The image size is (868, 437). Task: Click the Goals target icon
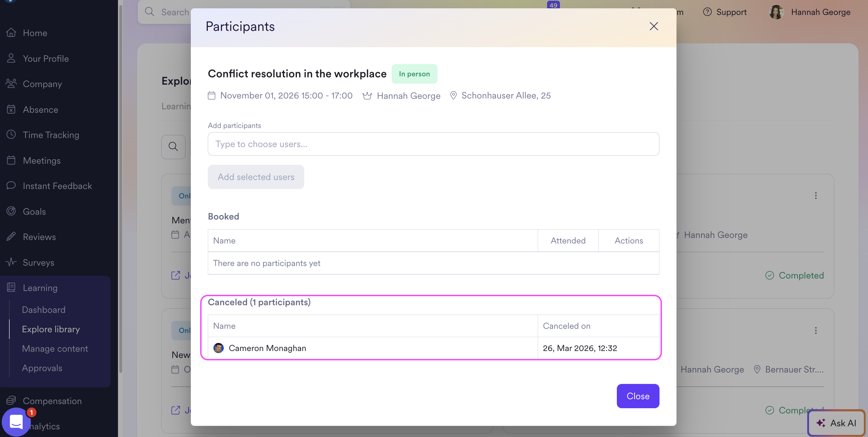pos(11,211)
